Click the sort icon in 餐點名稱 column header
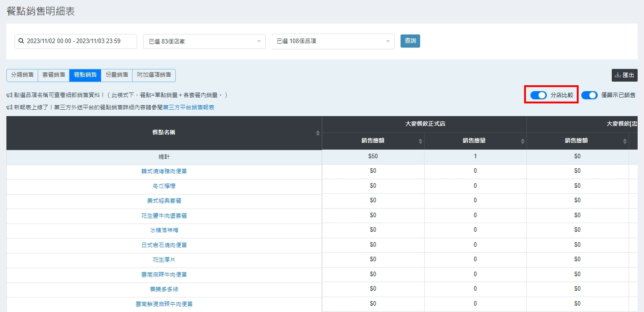 tap(318, 133)
